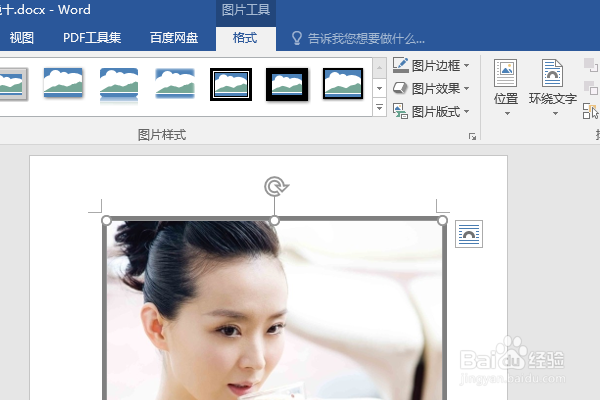This screenshot has width=600, height=400.
Task: Click the lightbulb Tell Me icon
Action: [297, 38]
